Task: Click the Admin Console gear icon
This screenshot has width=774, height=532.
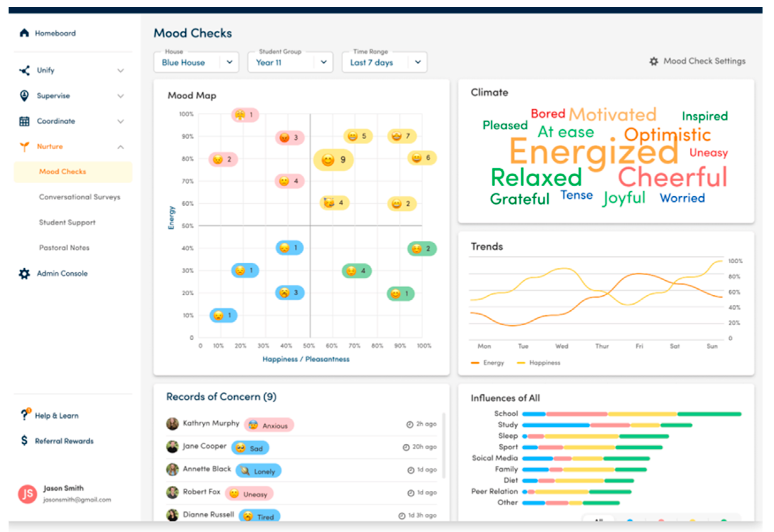Action: [x=24, y=274]
